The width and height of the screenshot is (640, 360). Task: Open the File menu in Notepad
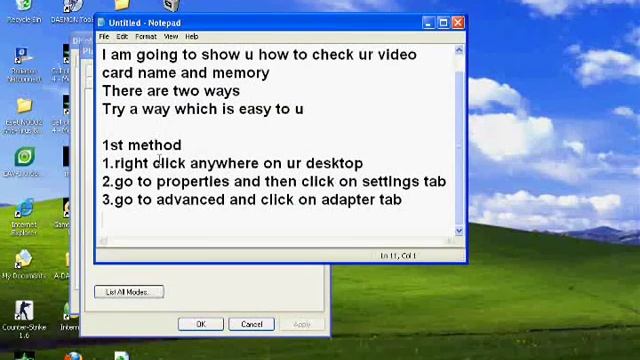(x=104, y=37)
